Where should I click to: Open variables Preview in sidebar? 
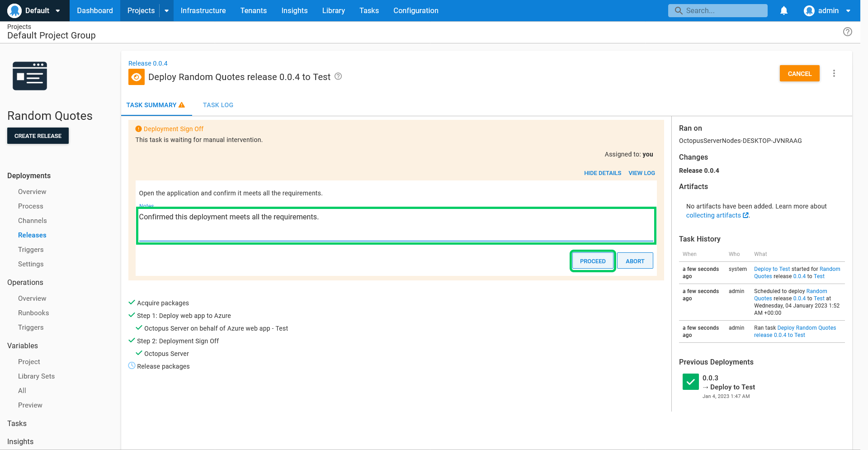[30, 405]
